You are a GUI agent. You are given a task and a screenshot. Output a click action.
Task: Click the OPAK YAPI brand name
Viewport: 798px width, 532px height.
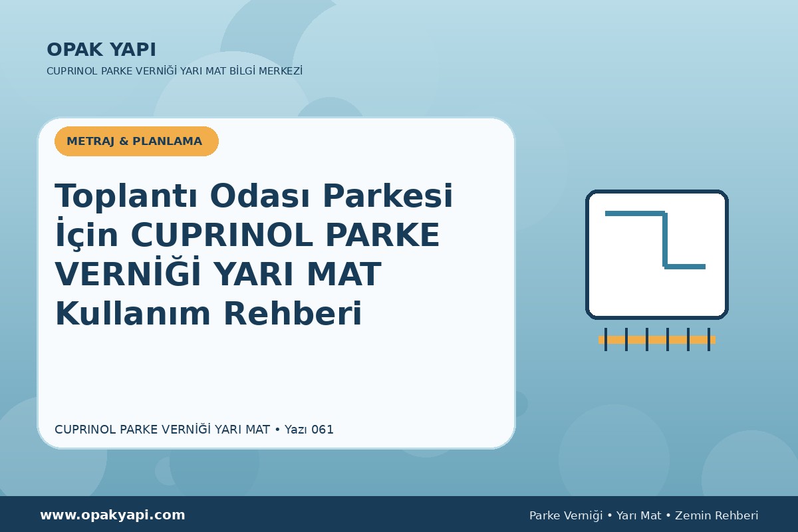(101, 50)
